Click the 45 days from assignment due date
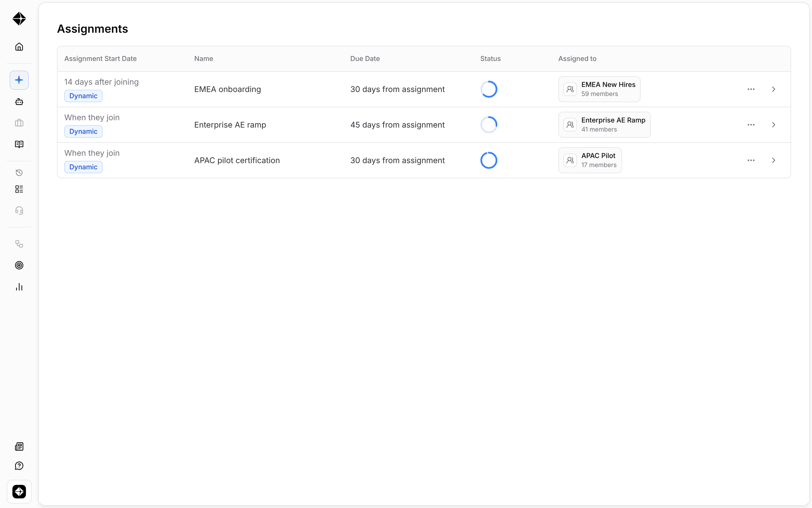This screenshot has width=812, height=508. pyautogui.click(x=397, y=125)
